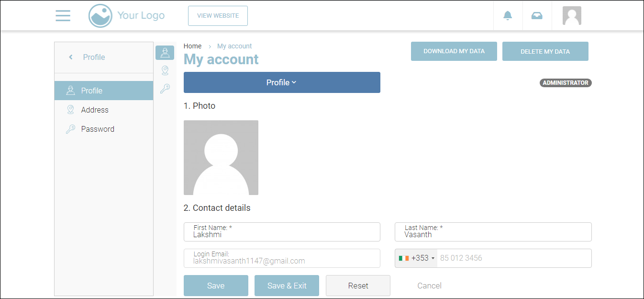644x299 pixels.
Task: Open the inbox tray icon
Action: point(537,16)
